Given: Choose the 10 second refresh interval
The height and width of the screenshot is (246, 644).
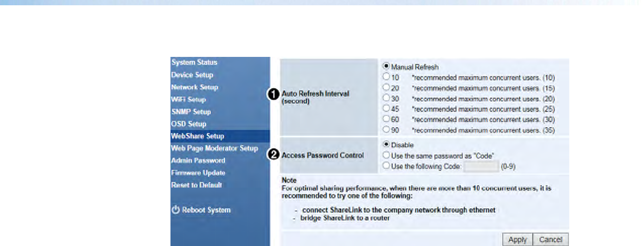Looking at the screenshot, I should point(387,77).
